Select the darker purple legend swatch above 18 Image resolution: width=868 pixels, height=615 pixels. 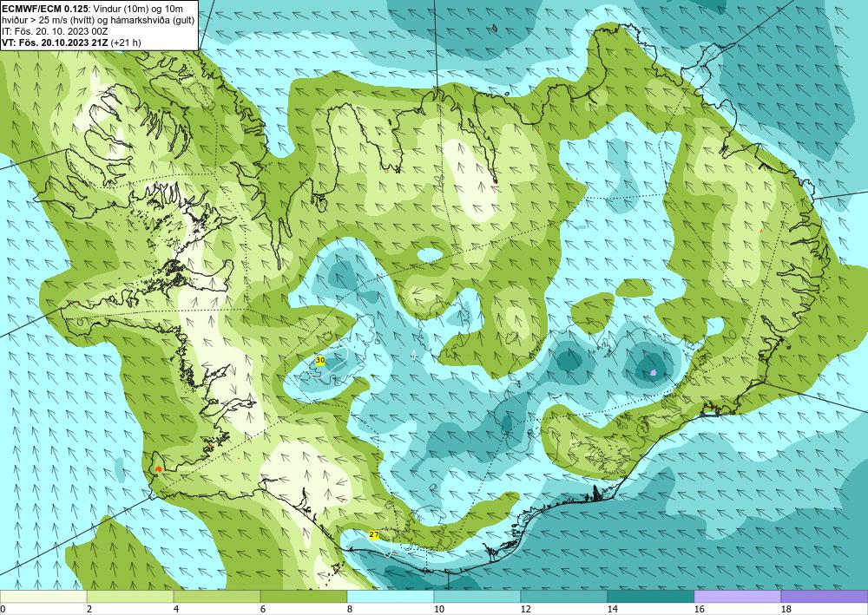click(825, 597)
